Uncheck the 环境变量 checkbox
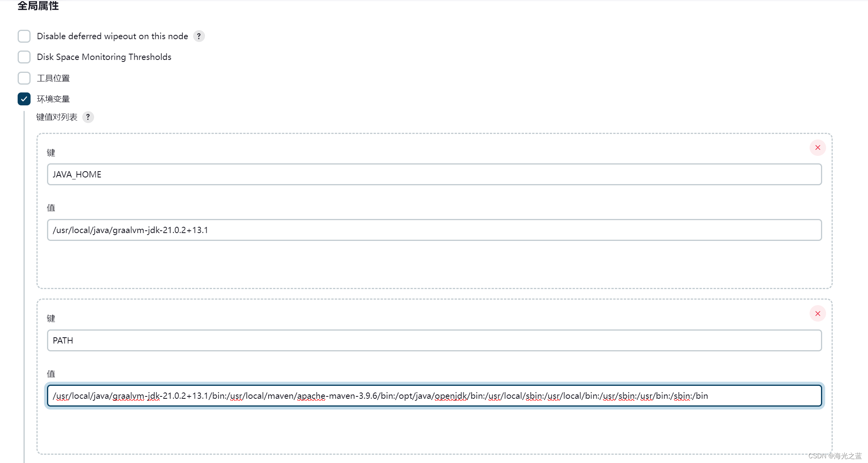Image resolution: width=868 pixels, height=463 pixels. click(24, 99)
